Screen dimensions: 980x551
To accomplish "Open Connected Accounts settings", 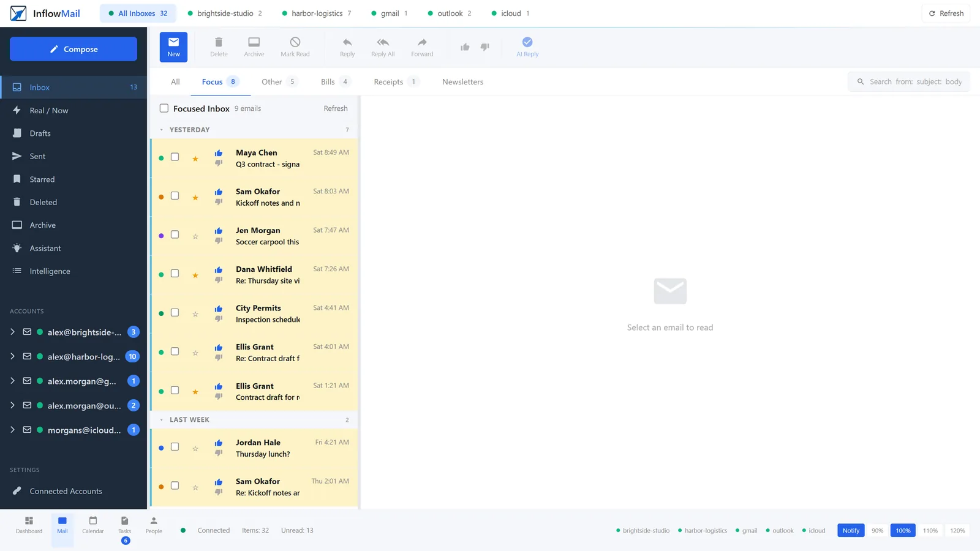I will pyautogui.click(x=73, y=491).
